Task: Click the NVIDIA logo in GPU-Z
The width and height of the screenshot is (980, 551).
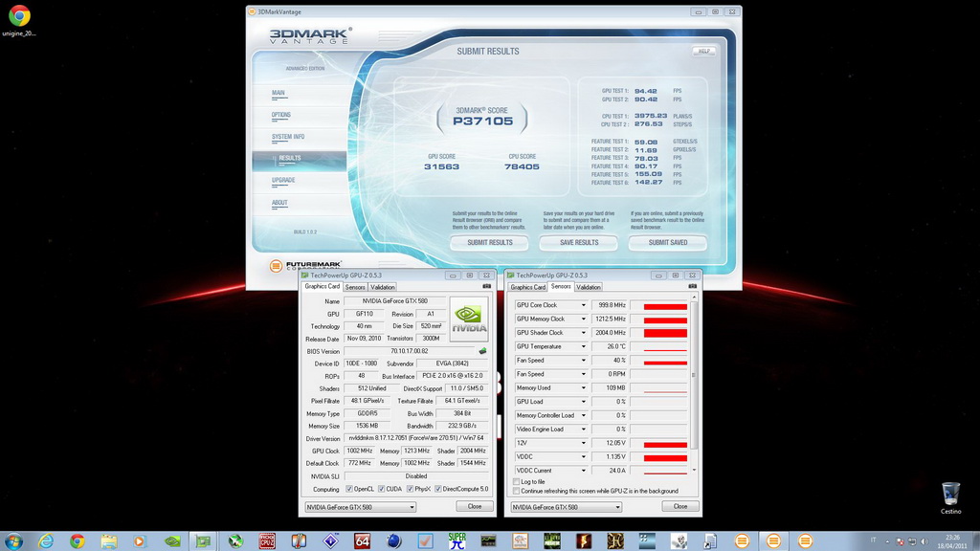Action: point(469,319)
